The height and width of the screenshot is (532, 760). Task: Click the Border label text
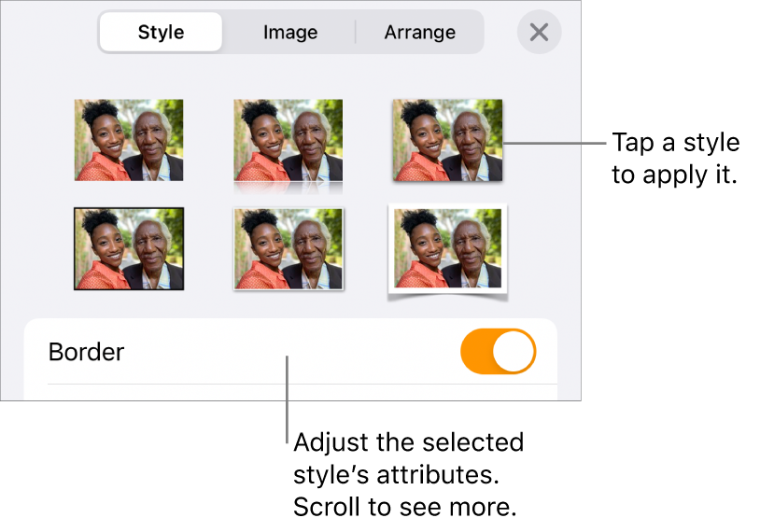point(86,353)
